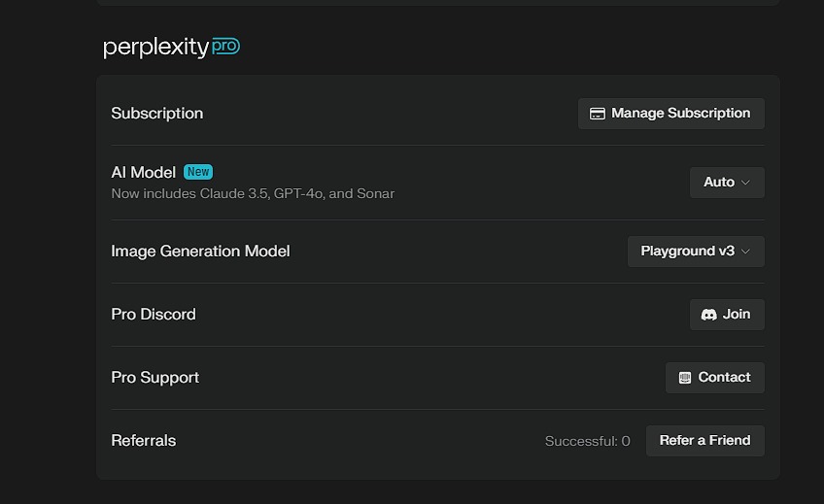Open Manage Subscription
Viewport: 824px width, 504px height.
click(x=671, y=114)
